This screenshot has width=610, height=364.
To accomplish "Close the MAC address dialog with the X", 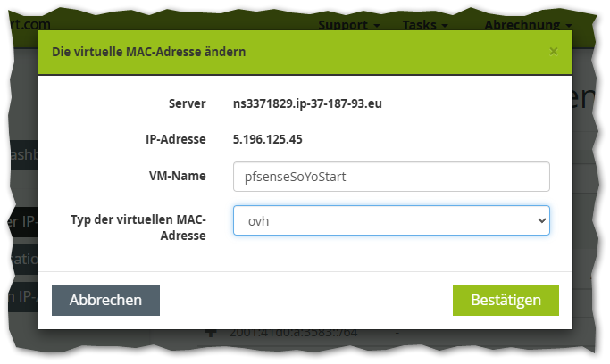I will [x=554, y=52].
